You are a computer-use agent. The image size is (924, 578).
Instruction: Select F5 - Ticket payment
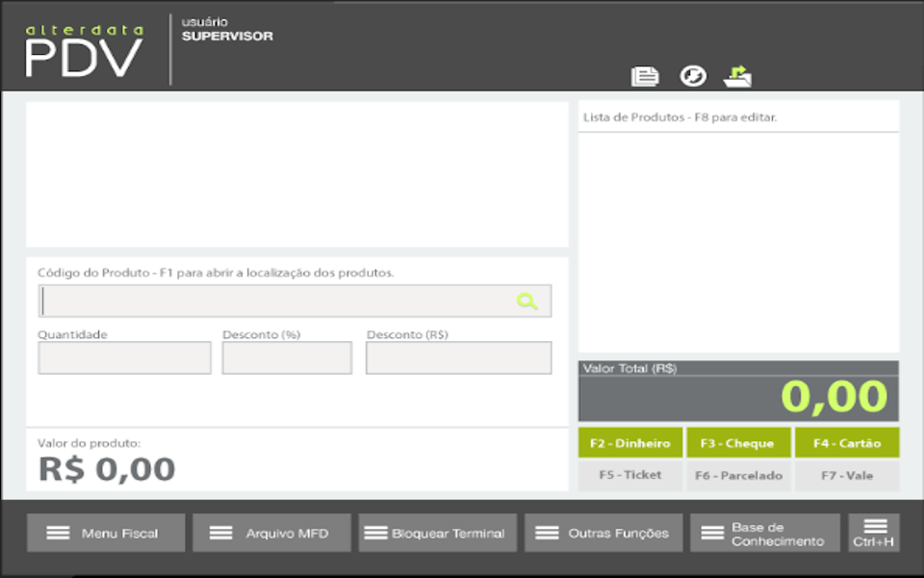tap(630, 475)
